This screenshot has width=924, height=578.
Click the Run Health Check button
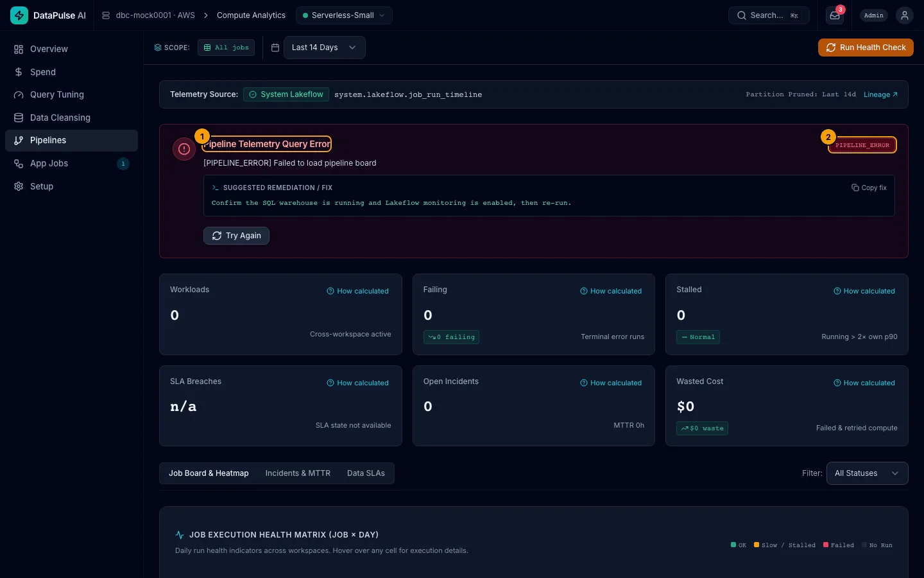(x=866, y=48)
